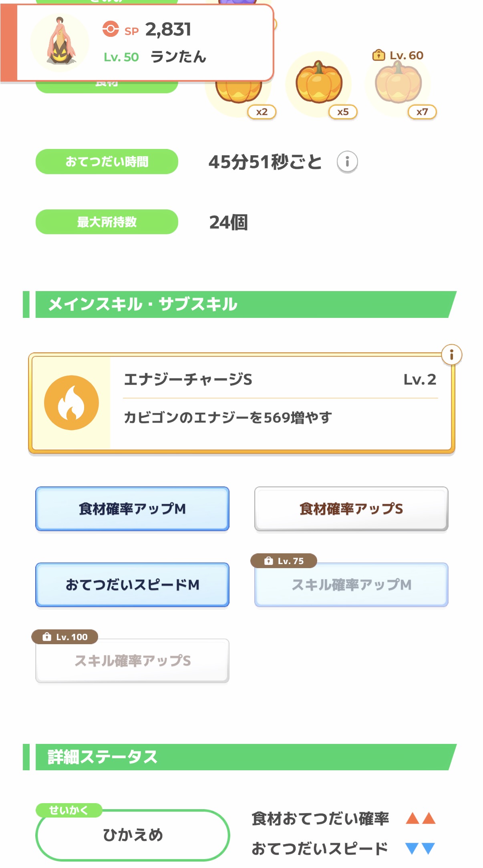Screen dimensions: 483x868
Task: Tap locked スキル確率アップS sub skill
Action: 132,661
